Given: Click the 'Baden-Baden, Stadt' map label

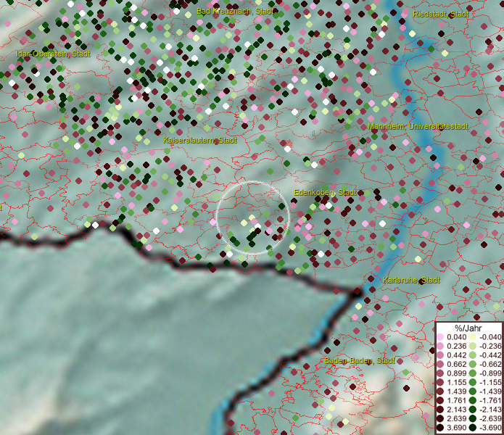Looking at the screenshot, I should (x=360, y=361).
